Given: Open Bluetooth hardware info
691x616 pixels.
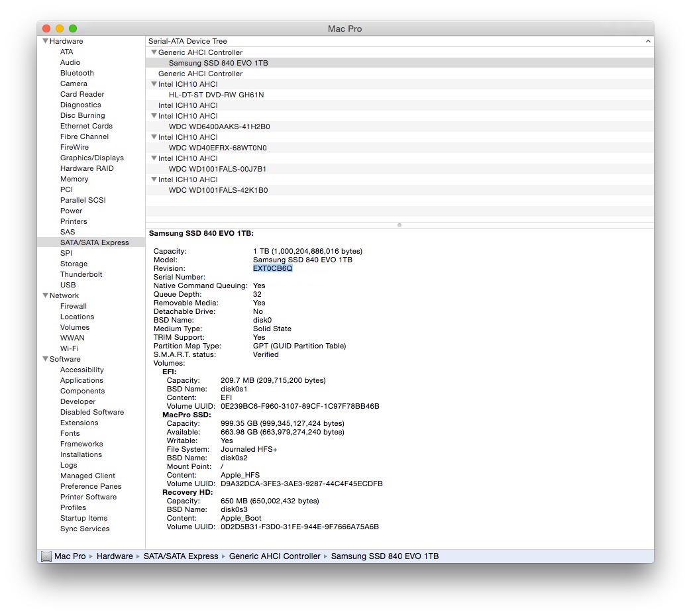Looking at the screenshot, I should click(77, 73).
